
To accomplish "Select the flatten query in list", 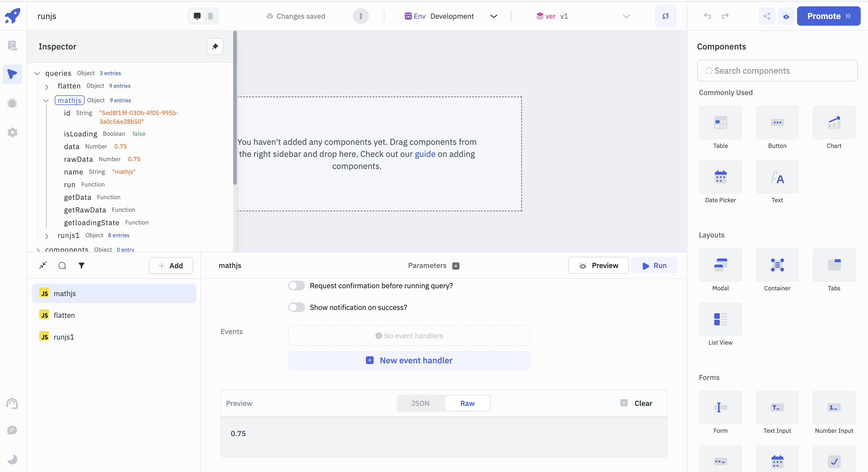I will 114,315.
